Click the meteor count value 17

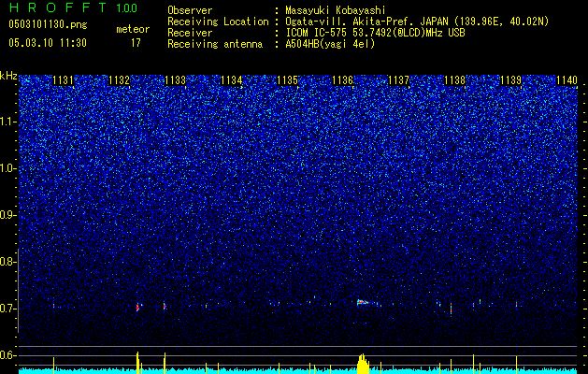tap(136, 43)
